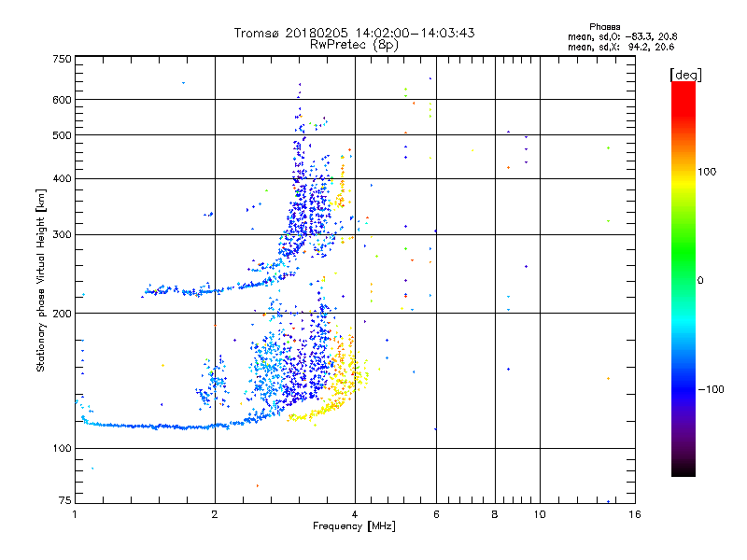Click the y-axis tick label '500'

62,135
